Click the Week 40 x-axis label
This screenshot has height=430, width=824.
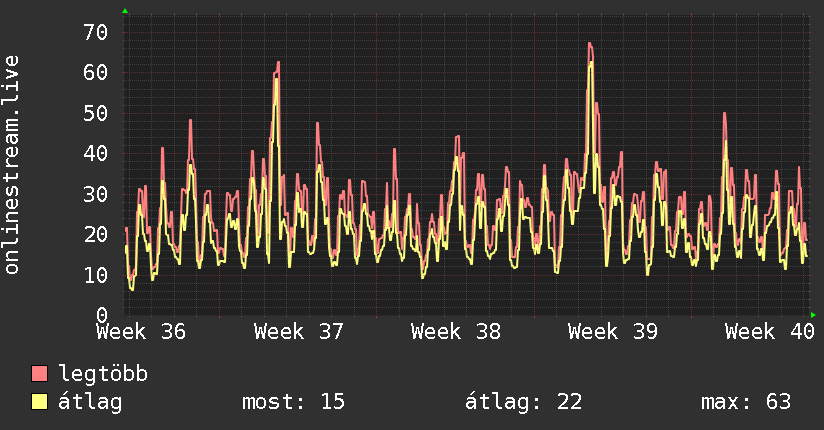pyautogui.click(x=770, y=332)
